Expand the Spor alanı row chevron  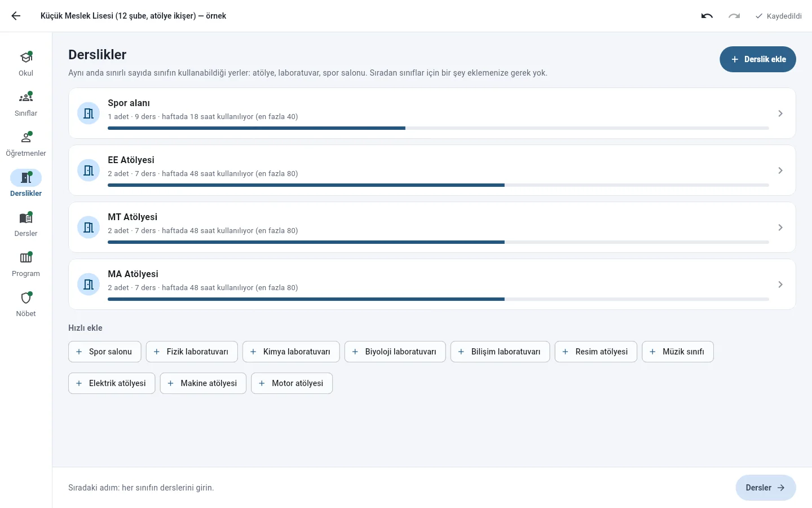click(780, 113)
